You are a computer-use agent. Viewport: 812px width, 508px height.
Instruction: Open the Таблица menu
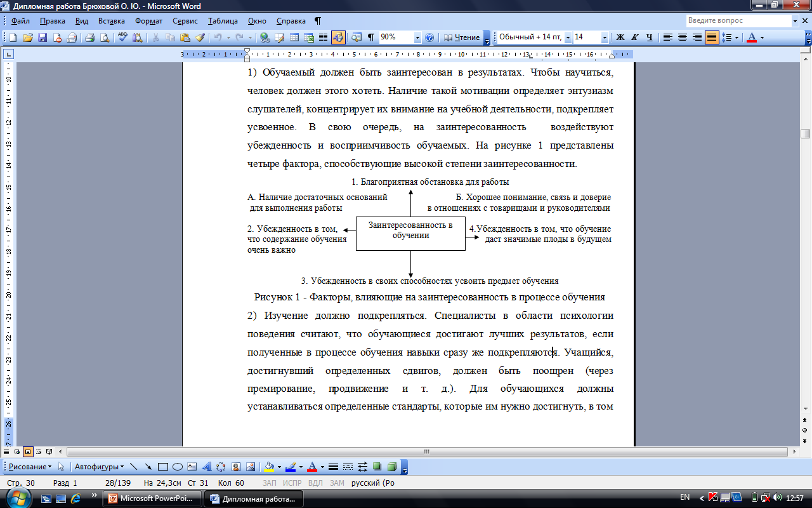(223, 21)
